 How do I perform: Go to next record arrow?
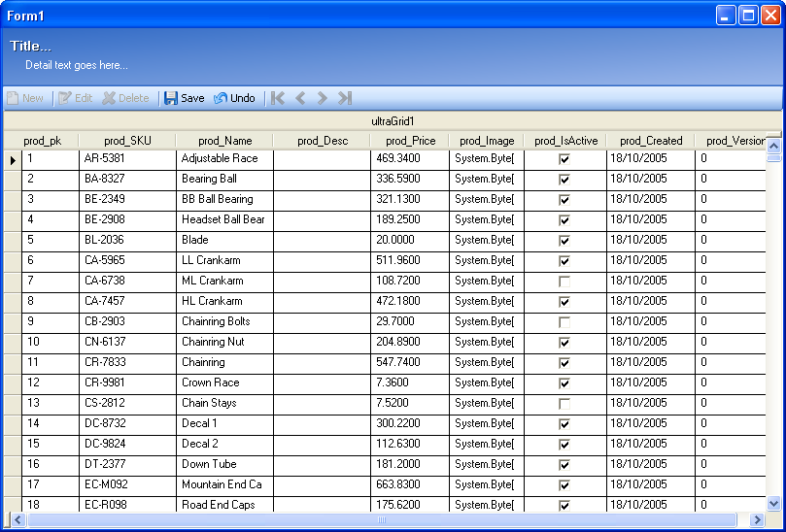pyautogui.click(x=323, y=98)
